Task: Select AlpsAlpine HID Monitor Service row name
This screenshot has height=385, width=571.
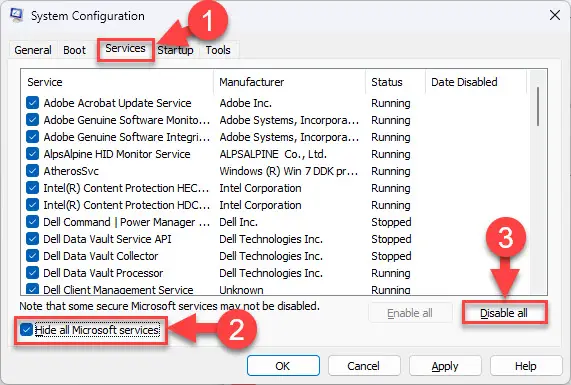Action: click(x=117, y=154)
